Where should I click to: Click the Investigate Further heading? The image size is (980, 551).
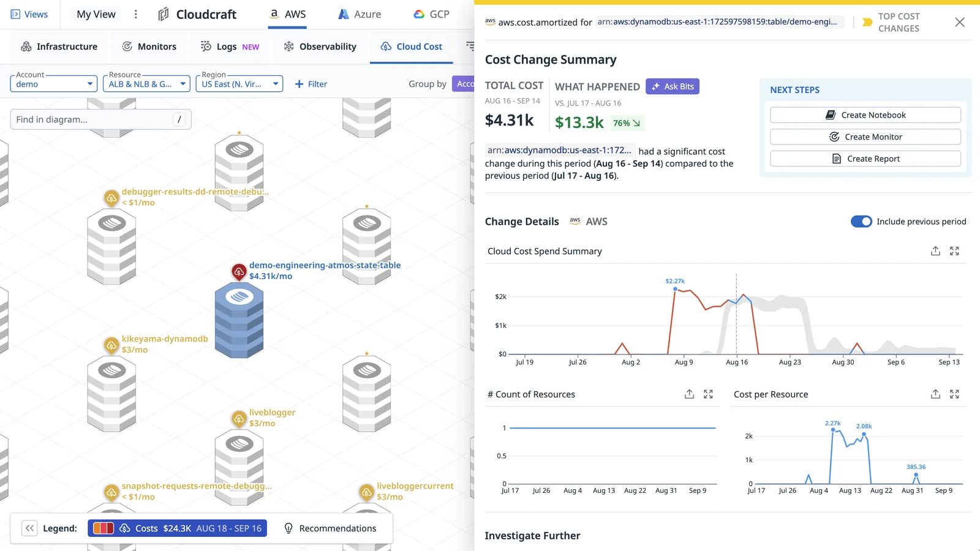point(532,536)
